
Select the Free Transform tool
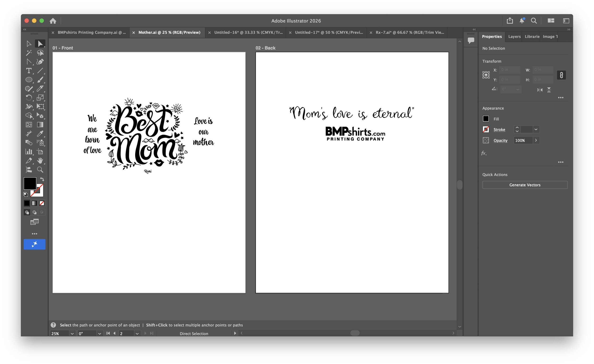[x=40, y=106]
